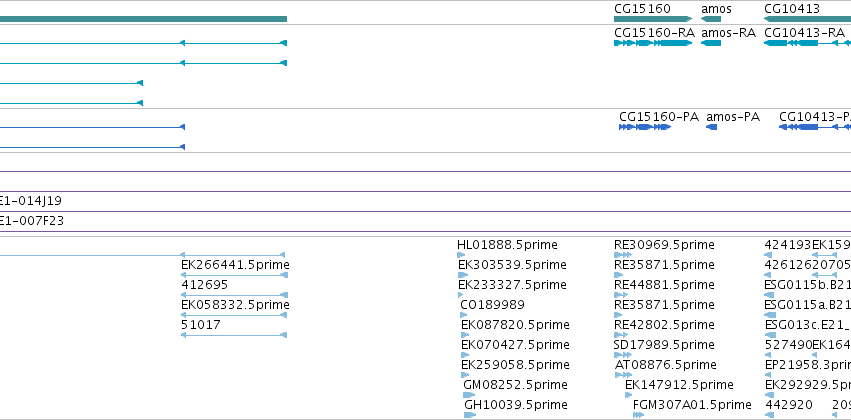Image resolution: width=851 pixels, height=420 pixels.
Task: Open the CO189989 EST label
Action: coord(492,304)
